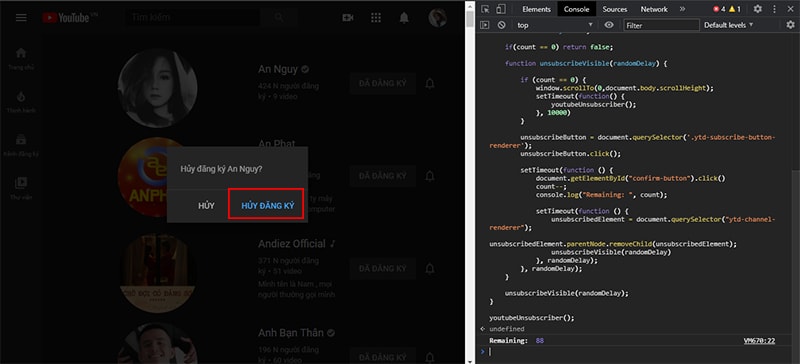Open Andiez Official channel avatar

click(157, 273)
